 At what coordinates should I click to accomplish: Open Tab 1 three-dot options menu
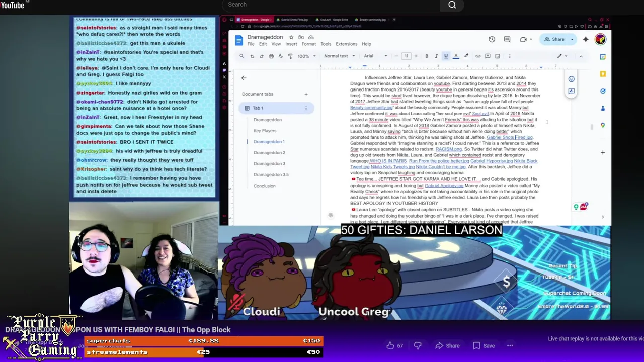click(x=306, y=108)
